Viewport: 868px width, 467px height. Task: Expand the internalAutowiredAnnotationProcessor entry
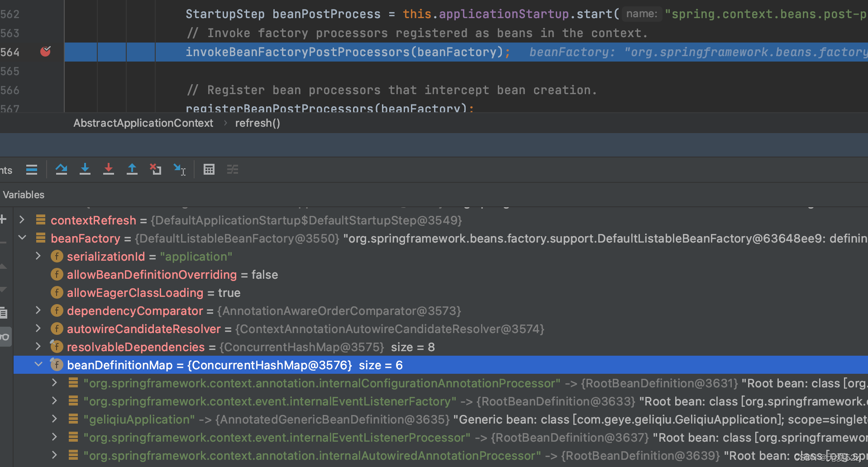tap(55, 455)
